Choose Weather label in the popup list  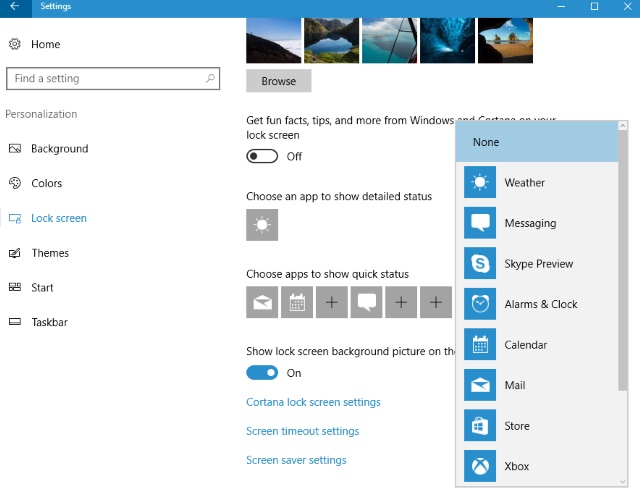[524, 182]
